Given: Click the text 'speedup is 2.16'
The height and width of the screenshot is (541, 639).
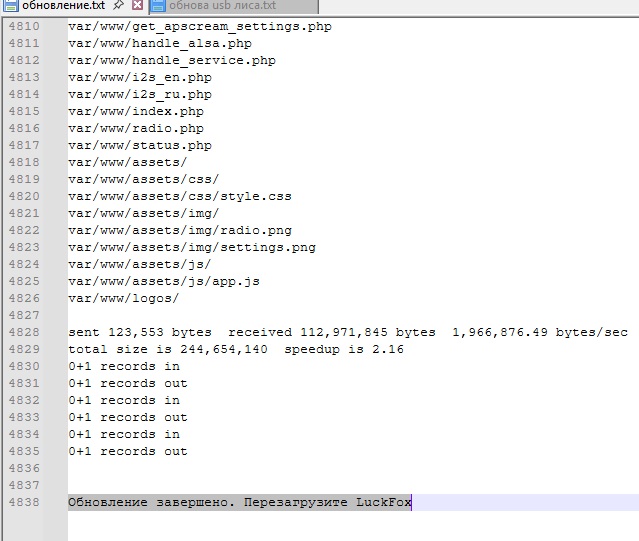Looking at the screenshot, I should pos(344,350).
